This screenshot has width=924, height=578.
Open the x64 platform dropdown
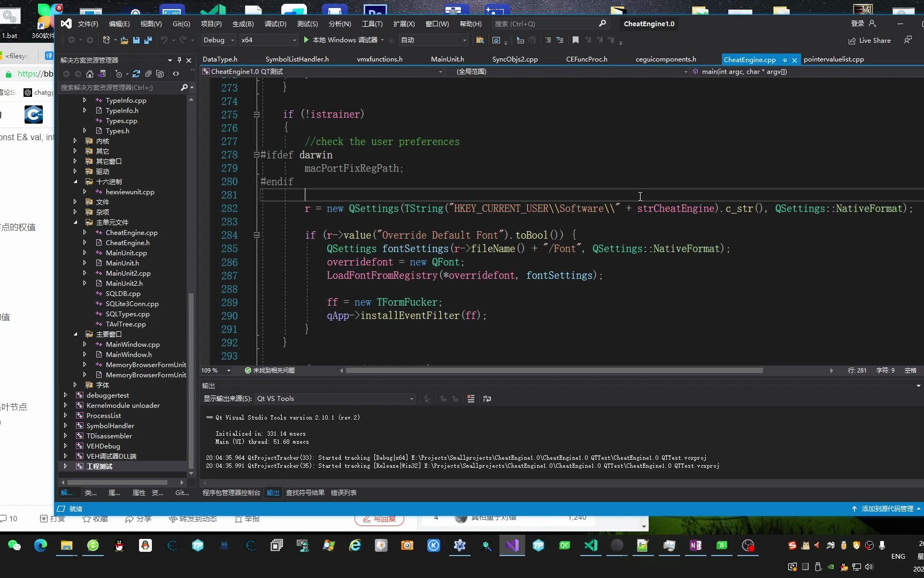pyautogui.click(x=268, y=40)
